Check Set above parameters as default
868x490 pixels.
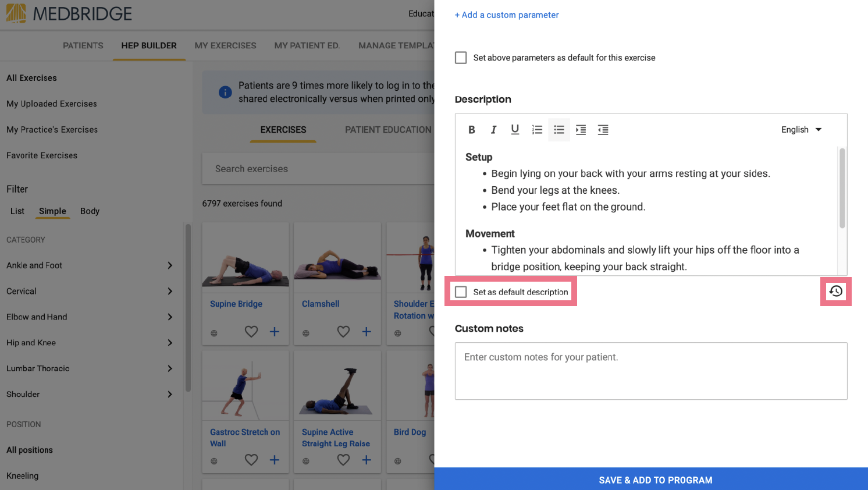pyautogui.click(x=461, y=58)
